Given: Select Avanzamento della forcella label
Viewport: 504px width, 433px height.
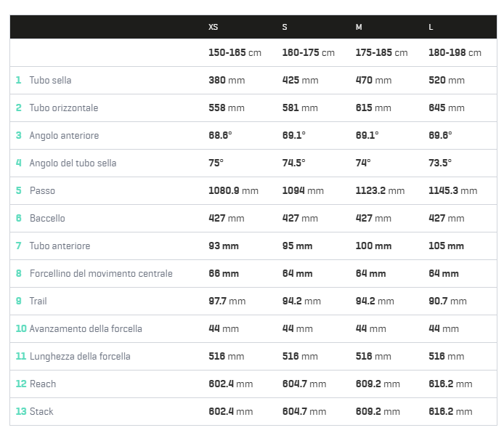Looking at the screenshot, I should tap(86, 329).
